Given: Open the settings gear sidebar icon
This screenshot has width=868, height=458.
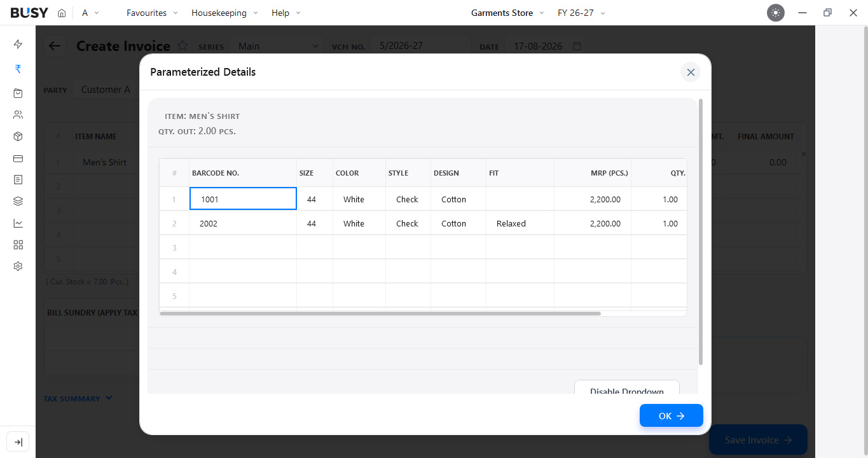Looking at the screenshot, I should point(18,267).
